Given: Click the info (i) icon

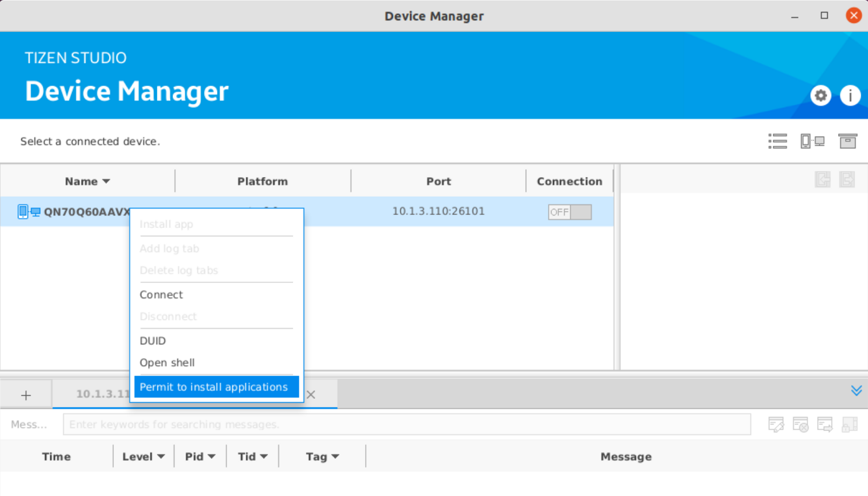Looking at the screenshot, I should pos(850,96).
